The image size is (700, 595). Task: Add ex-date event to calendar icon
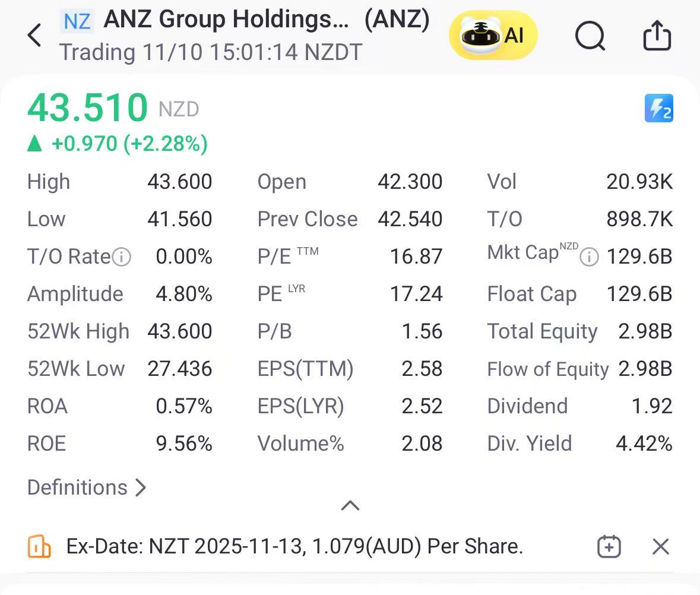click(609, 546)
